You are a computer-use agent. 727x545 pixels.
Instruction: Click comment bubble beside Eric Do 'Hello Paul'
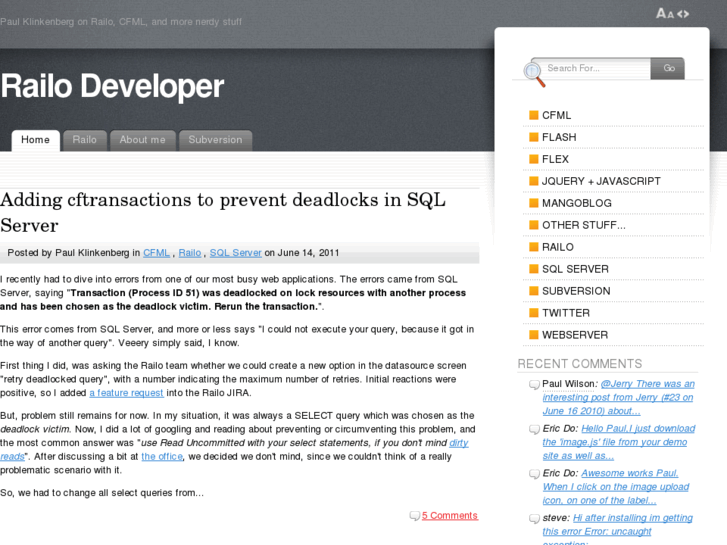(x=534, y=430)
